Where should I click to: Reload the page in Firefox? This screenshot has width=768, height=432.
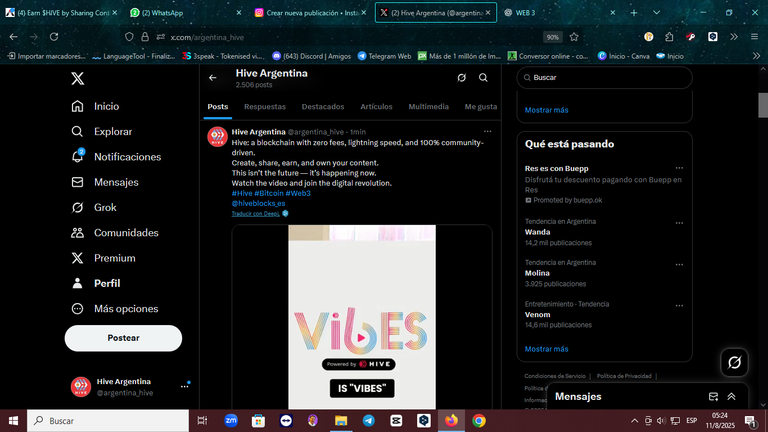tap(54, 37)
